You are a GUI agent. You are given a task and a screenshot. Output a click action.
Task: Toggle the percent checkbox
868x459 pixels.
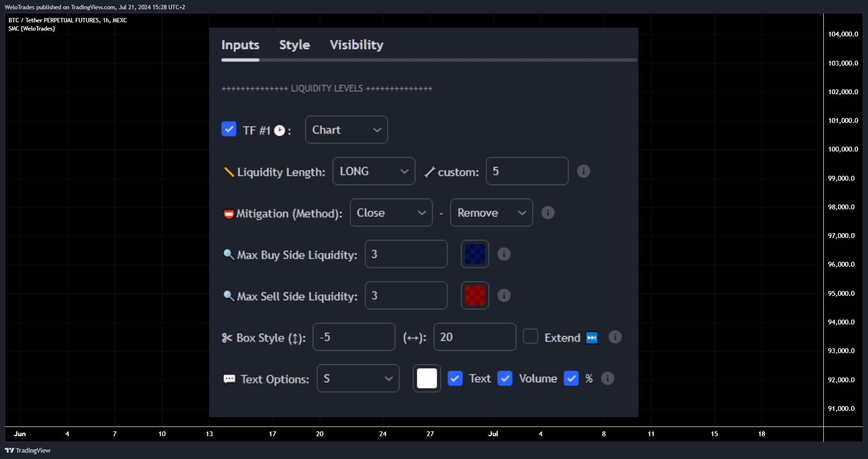(571, 378)
